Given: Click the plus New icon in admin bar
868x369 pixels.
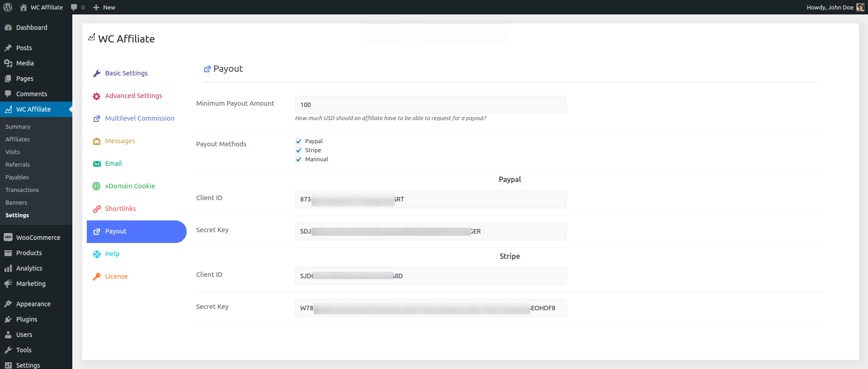Looking at the screenshot, I should click(96, 7).
